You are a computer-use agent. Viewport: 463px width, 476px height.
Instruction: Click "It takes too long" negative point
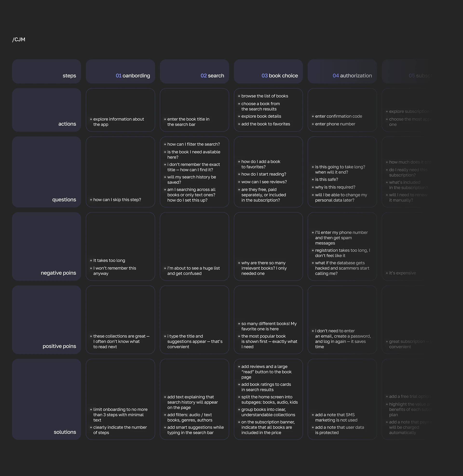[109, 260]
